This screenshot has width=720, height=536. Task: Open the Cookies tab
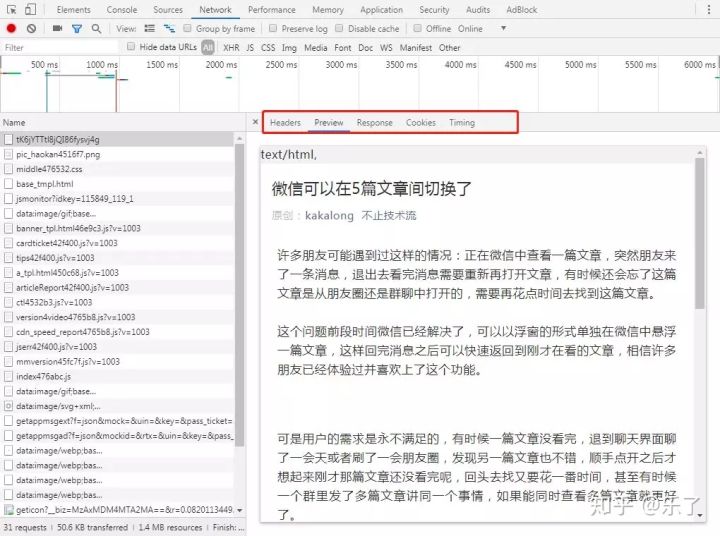[x=421, y=123]
